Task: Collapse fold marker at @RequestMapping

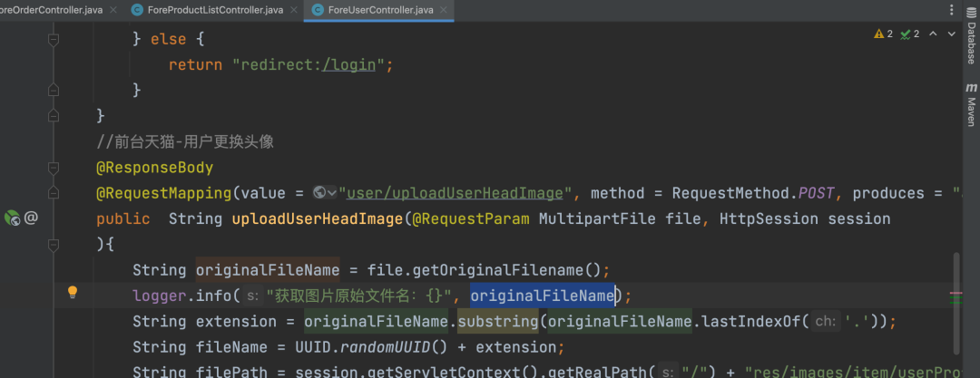Action: tap(54, 193)
